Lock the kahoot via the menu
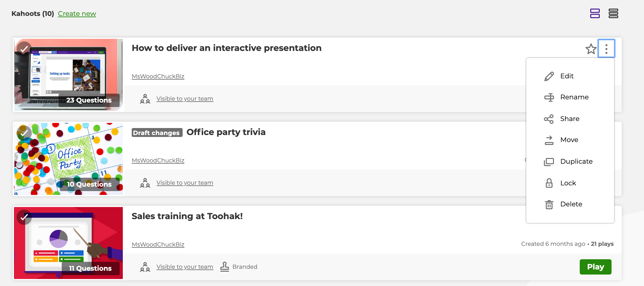The height and width of the screenshot is (286, 644). pos(568,183)
